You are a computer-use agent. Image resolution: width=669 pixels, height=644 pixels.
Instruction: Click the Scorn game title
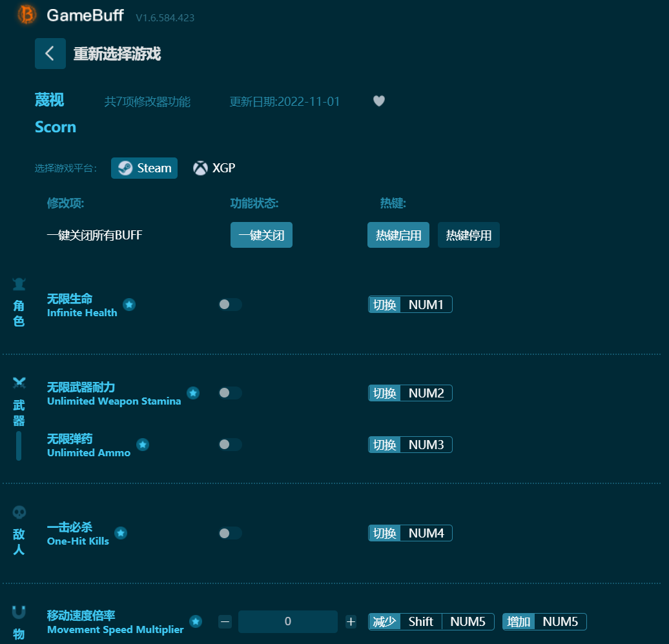[x=56, y=127]
